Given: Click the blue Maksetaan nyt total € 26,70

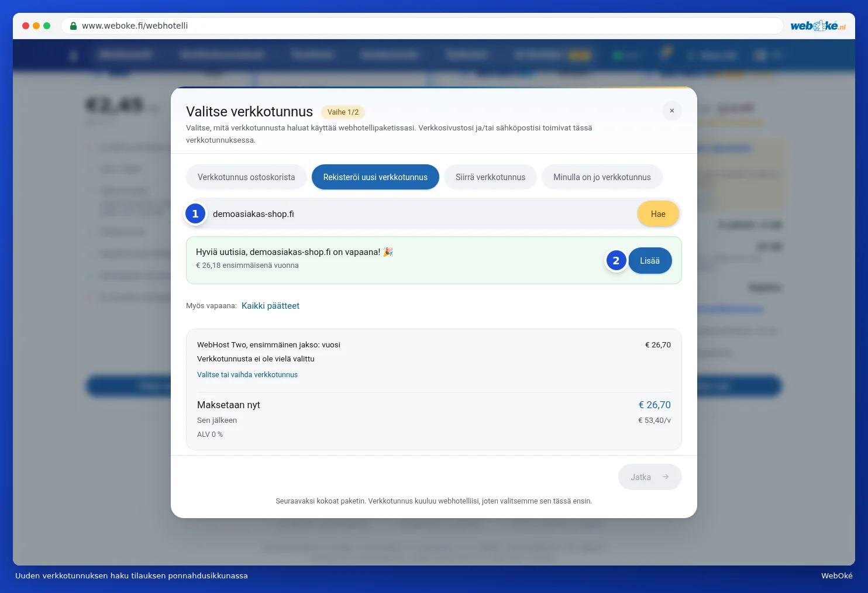Looking at the screenshot, I should pos(655,405).
